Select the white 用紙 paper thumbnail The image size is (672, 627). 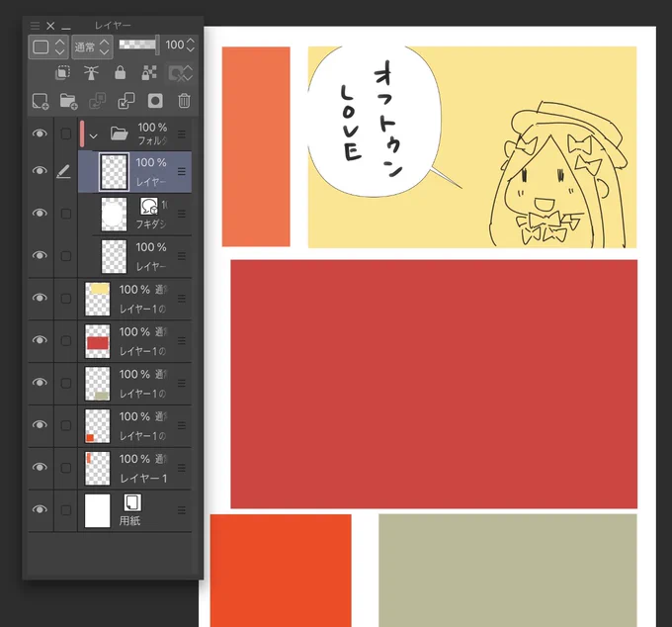click(98, 510)
